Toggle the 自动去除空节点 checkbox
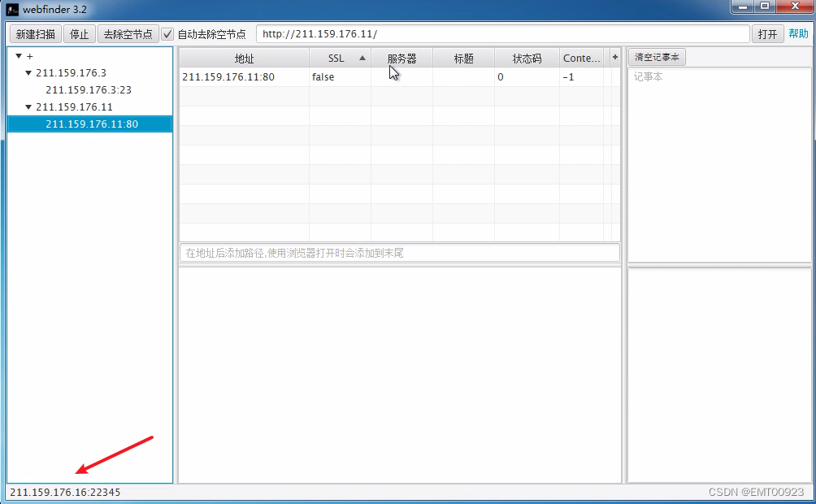Image resolution: width=816 pixels, height=504 pixels. (167, 34)
